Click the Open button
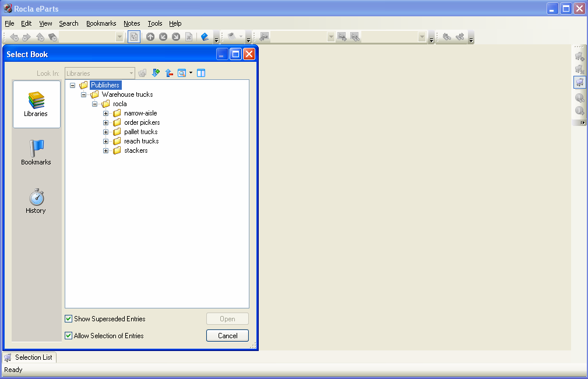Image resolution: width=588 pixels, height=379 pixels. [227, 318]
